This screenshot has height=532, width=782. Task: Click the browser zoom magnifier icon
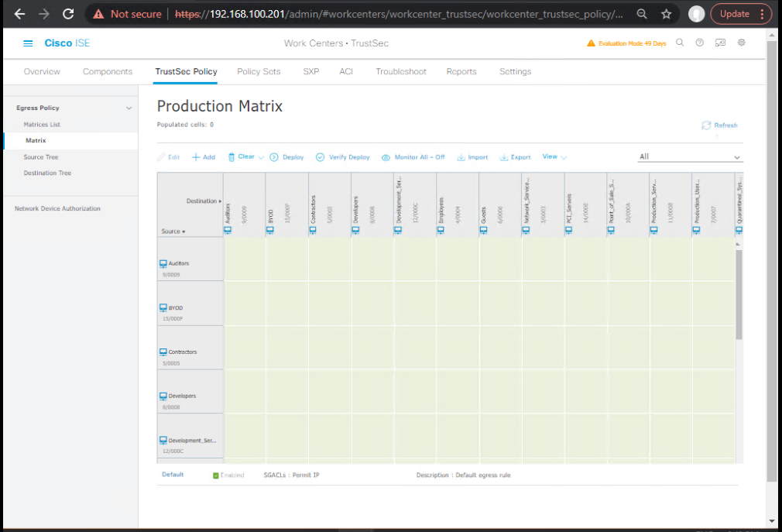tap(642, 14)
